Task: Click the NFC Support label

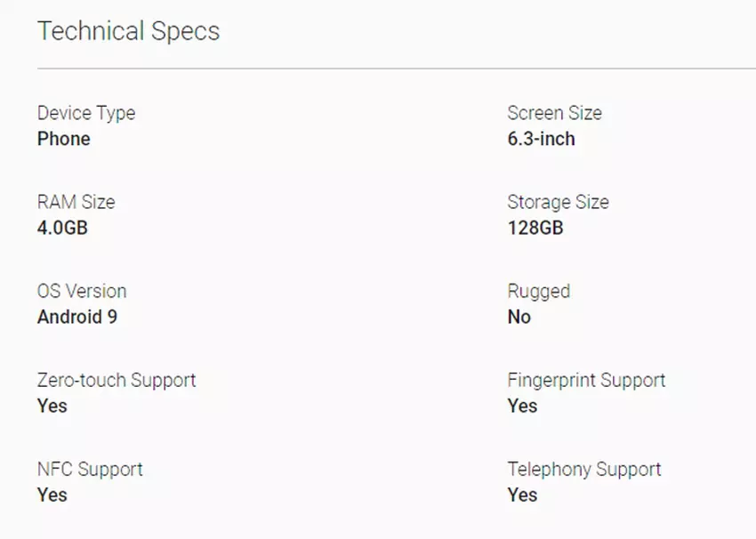Action: (90, 469)
